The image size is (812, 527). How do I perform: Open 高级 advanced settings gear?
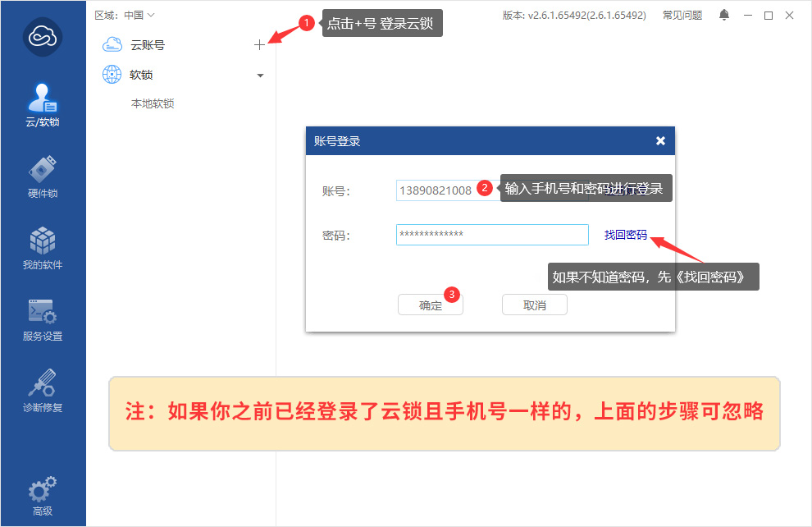coord(43,495)
